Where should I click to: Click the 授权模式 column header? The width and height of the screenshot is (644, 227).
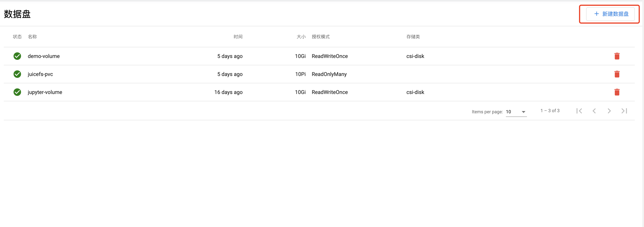click(321, 37)
